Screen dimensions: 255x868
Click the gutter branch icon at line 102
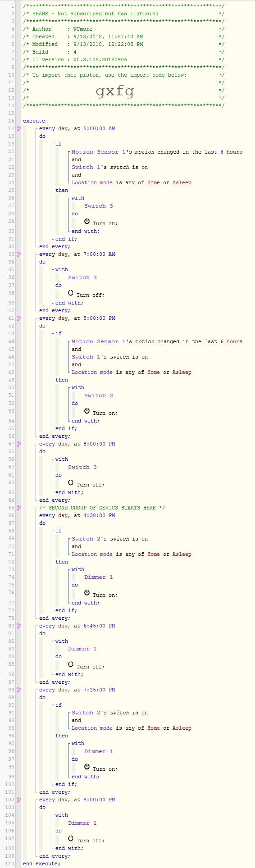tap(19, 800)
